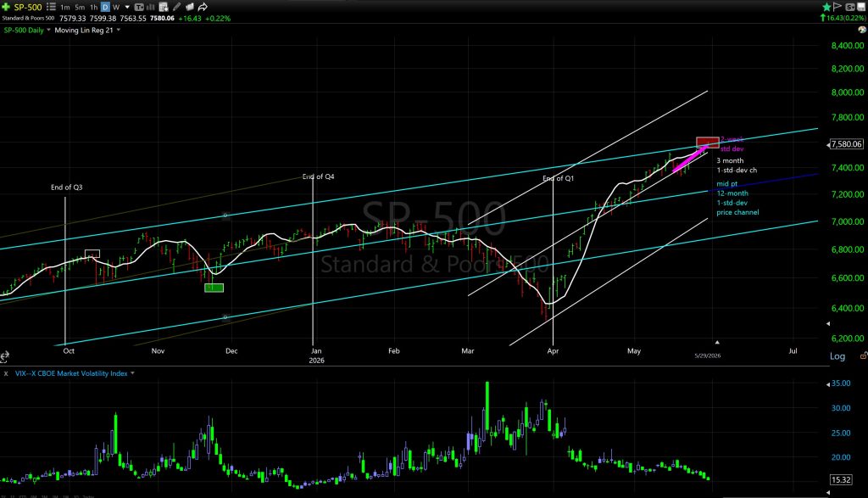868x498 pixels.
Task: Select the 1m timeframe button
Action: (65, 7)
